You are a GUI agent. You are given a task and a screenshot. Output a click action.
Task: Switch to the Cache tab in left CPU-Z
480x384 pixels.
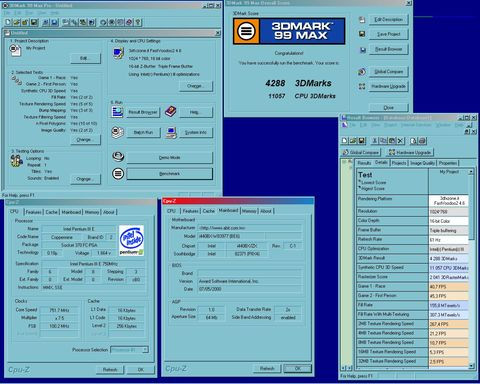(51, 212)
